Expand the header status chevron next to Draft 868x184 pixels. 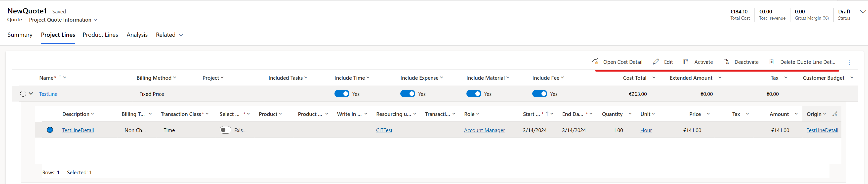(x=863, y=12)
